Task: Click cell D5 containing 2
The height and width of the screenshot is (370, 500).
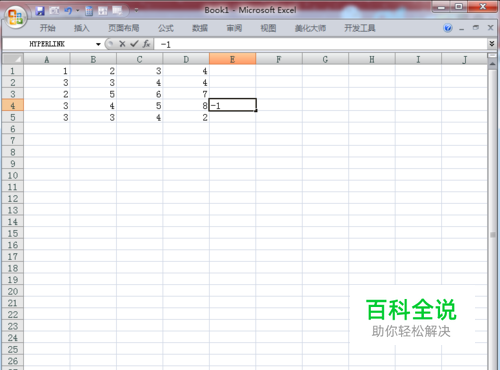Action: (x=186, y=117)
